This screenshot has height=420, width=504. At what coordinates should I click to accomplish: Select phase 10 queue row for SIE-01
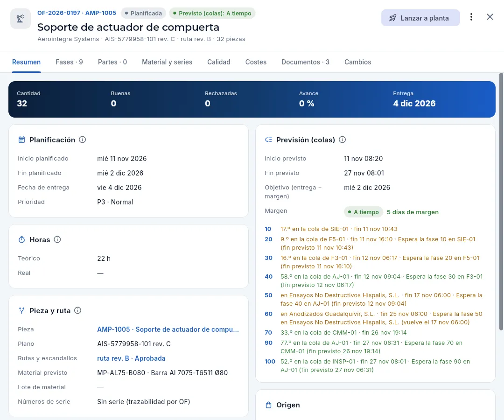click(x=374, y=229)
